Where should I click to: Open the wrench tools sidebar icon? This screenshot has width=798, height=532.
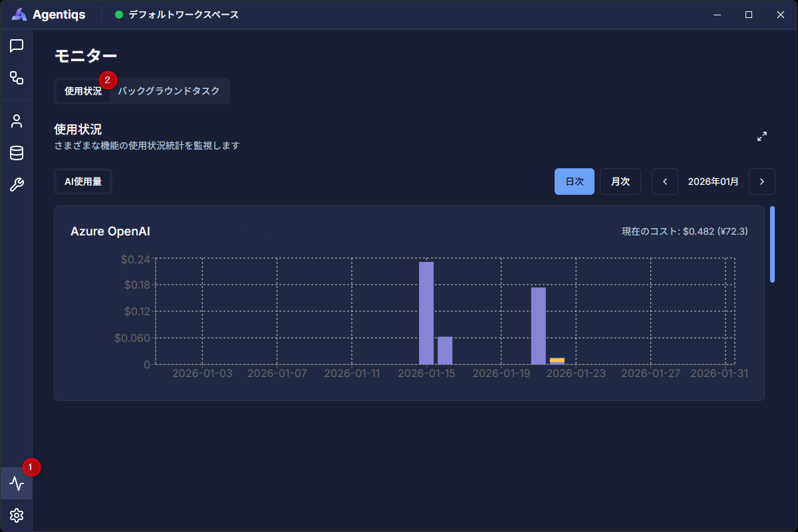point(17,185)
